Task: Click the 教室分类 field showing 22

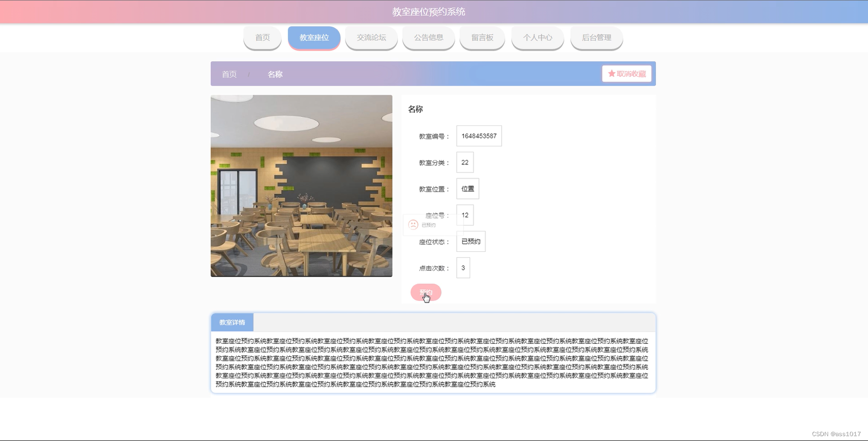Action: 464,162
